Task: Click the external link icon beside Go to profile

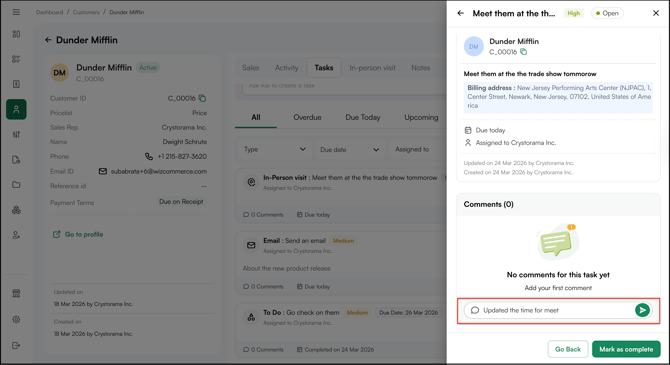Action: pos(56,234)
